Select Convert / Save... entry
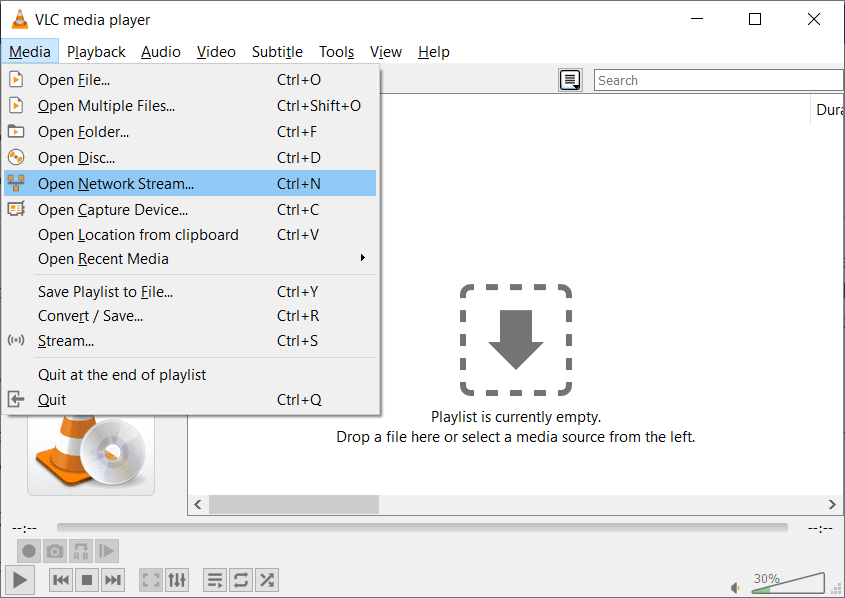This screenshot has width=845, height=598. (x=190, y=316)
